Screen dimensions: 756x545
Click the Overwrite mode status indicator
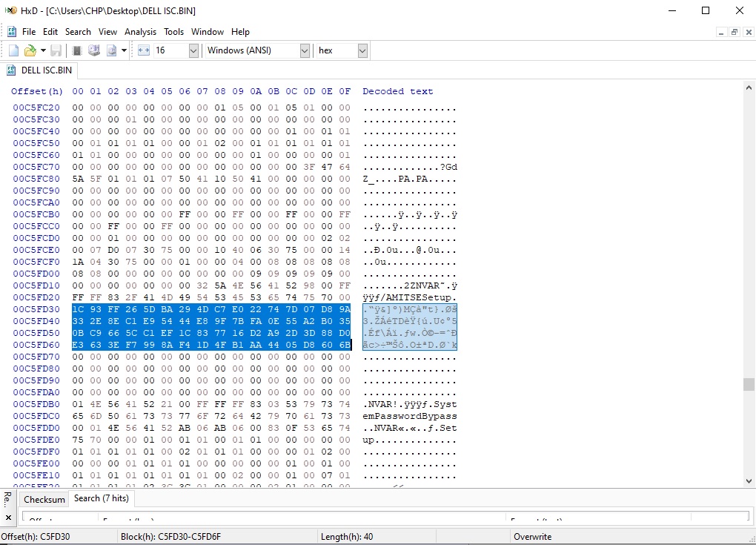(x=532, y=536)
